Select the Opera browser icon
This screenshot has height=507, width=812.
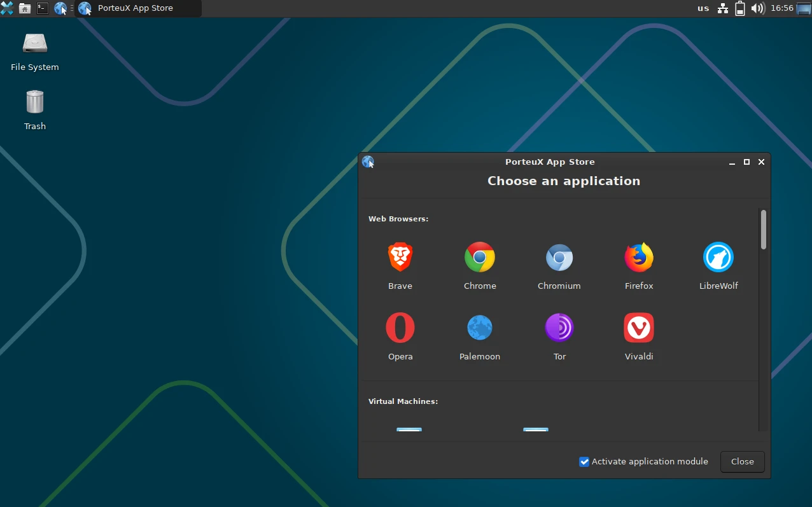click(400, 328)
